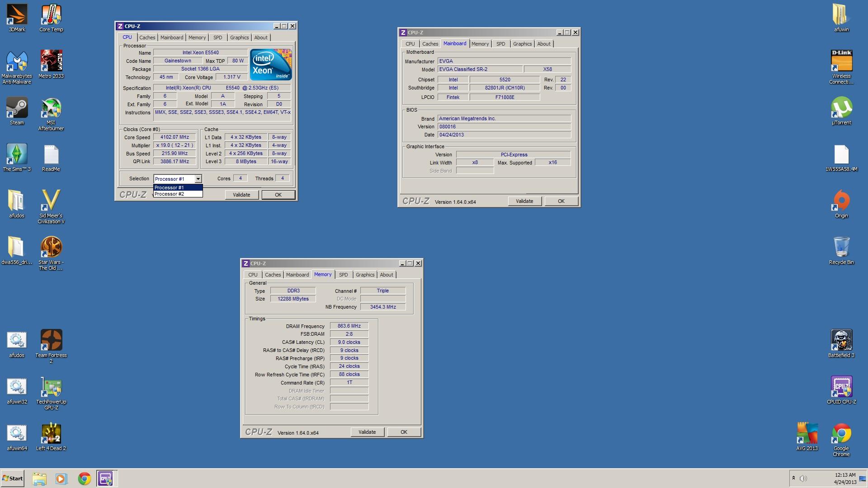Open Core Temp desktop shortcut
The height and width of the screenshot is (488, 868).
coord(51,18)
